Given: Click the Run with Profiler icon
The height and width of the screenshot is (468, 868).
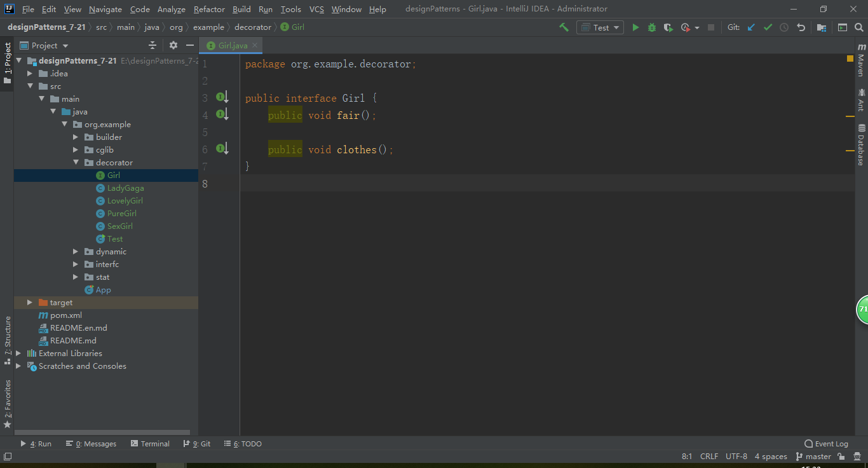Looking at the screenshot, I should click(685, 27).
